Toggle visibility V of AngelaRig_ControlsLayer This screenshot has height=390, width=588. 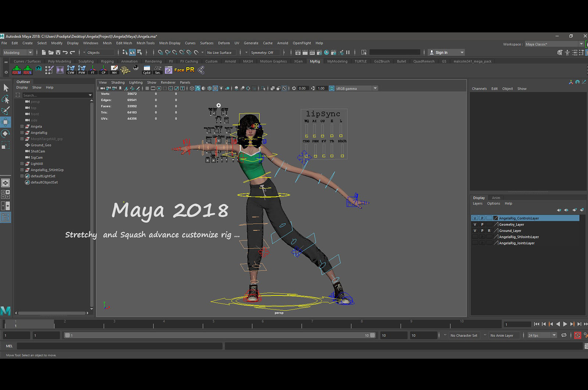tap(475, 218)
